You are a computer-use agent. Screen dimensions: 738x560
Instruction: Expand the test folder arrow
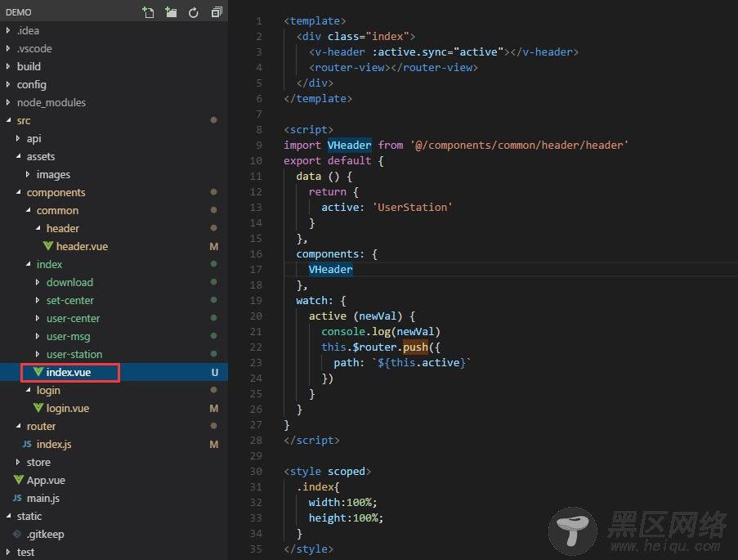8,552
